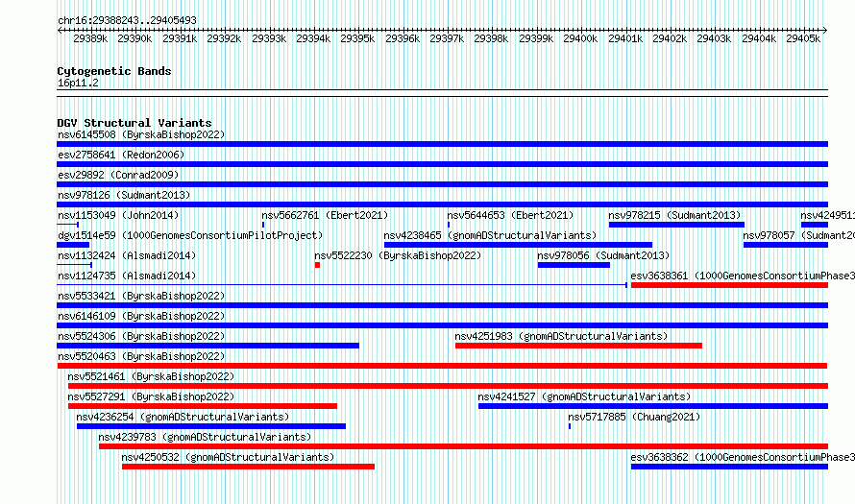855x504 pixels.
Task: Click the nsv6146109 (ByrskaBishop2022) blue bar
Action: 442,325
